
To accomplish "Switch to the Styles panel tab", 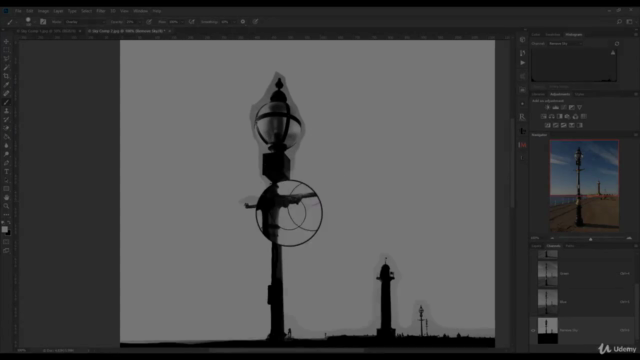I will (579, 94).
